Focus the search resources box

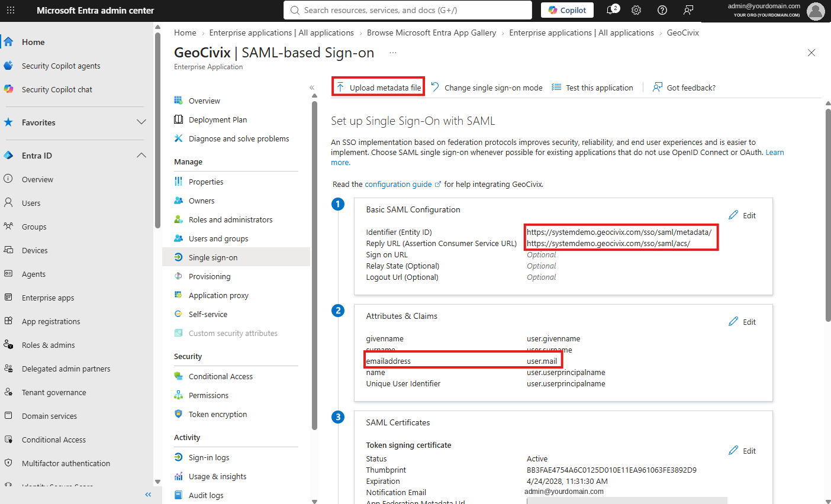(x=408, y=10)
